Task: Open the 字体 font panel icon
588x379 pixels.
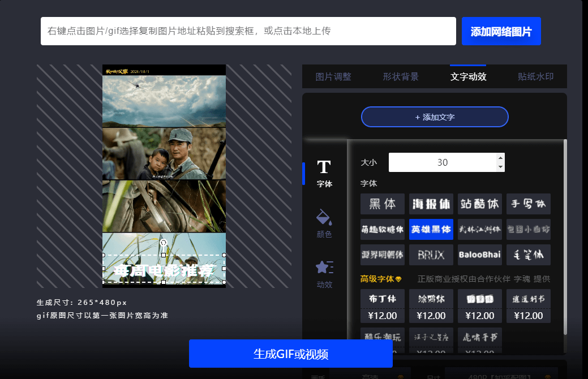Action: click(x=324, y=173)
